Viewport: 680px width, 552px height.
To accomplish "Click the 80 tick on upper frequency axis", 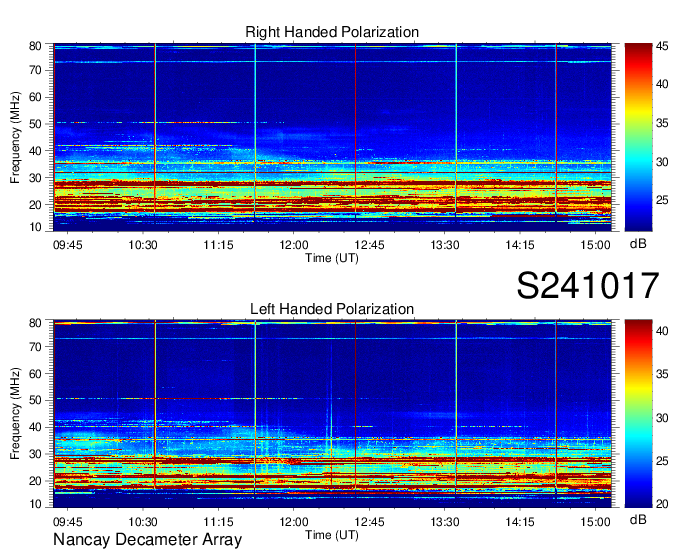I will coord(35,46).
